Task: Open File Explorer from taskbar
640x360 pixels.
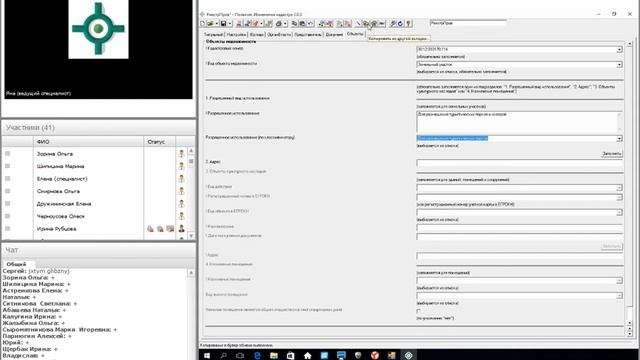Action: coord(274,356)
